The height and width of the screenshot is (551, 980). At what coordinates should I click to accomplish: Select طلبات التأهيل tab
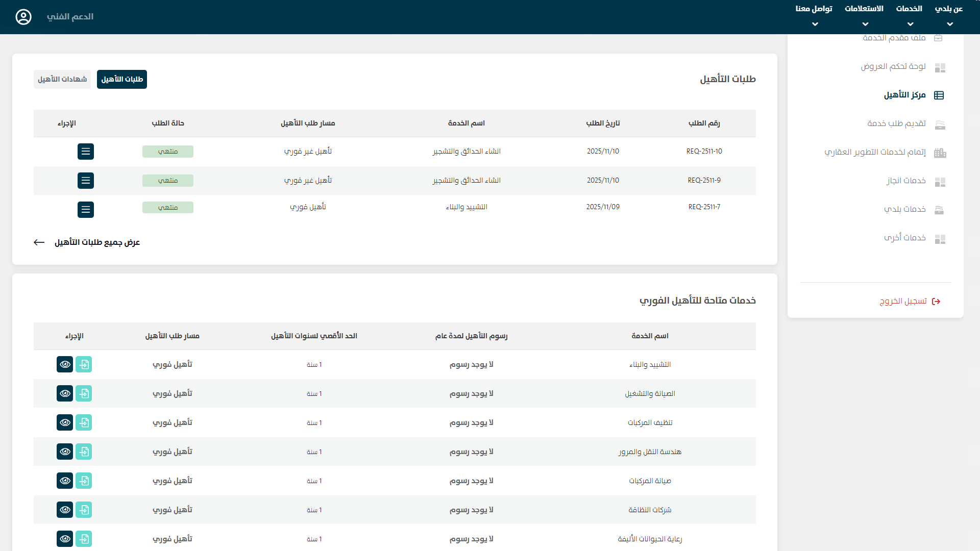(122, 79)
